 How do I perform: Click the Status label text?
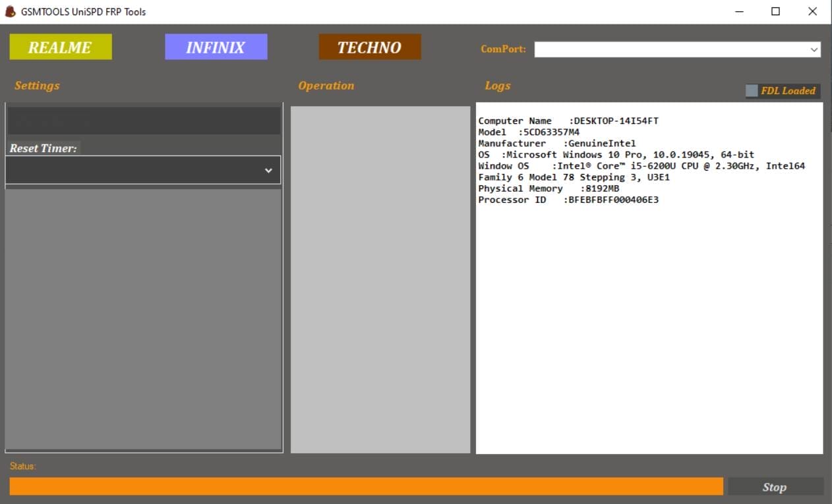click(x=22, y=466)
